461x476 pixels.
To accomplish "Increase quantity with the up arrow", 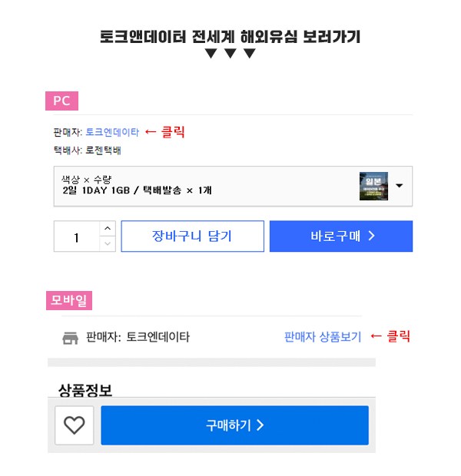I will pos(108,229).
